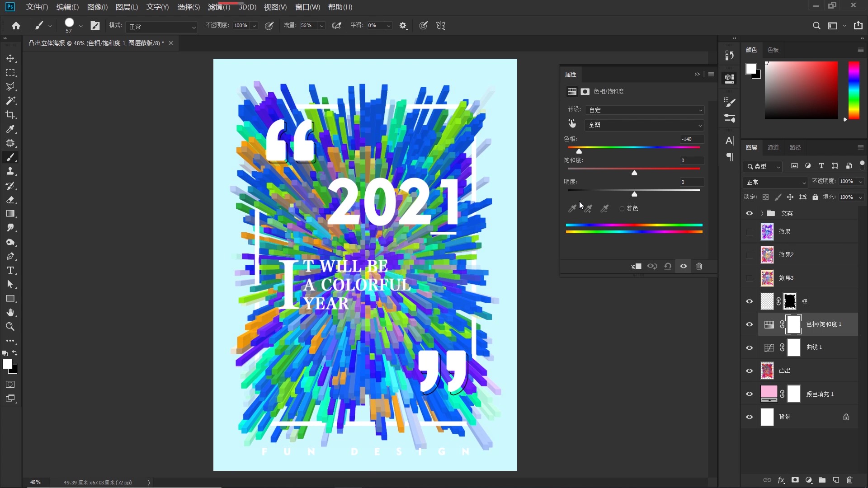Click the hue spectrum bar in Color panel
Image resolution: width=868 pixels, height=488 pixels.
[x=854, y=90]
